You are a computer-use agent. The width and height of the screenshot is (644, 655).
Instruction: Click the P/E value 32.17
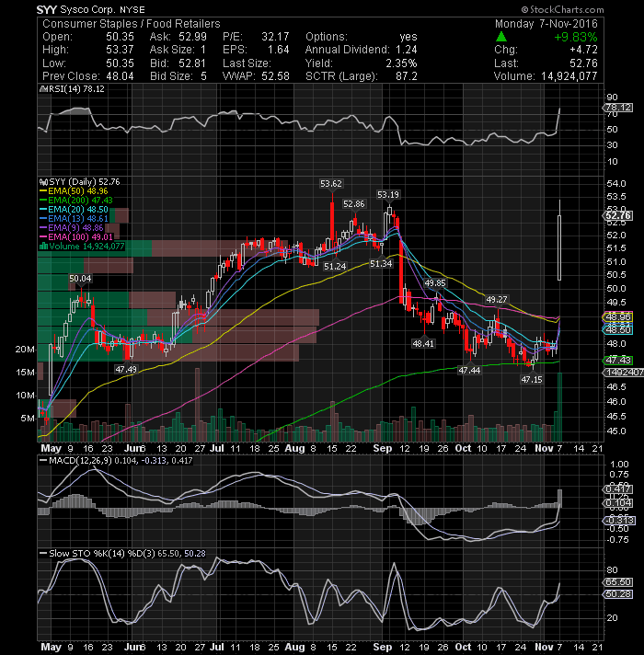[x=275, y=37]
